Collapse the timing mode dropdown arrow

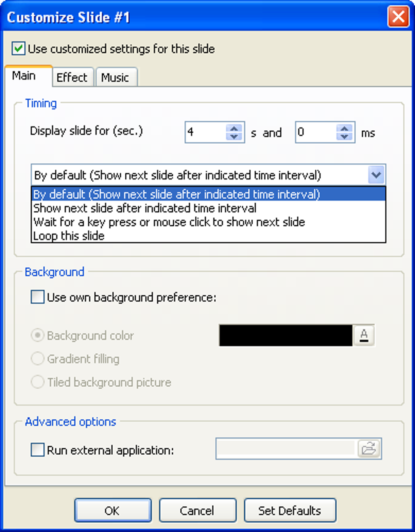click(376, 175)
